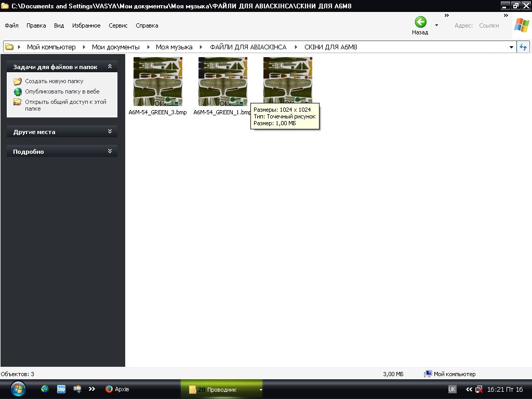This screenshot has width=532, height=399.
Task: Expand arrow after Мои документы breadcrumb
Action: (x=148, y=47)
